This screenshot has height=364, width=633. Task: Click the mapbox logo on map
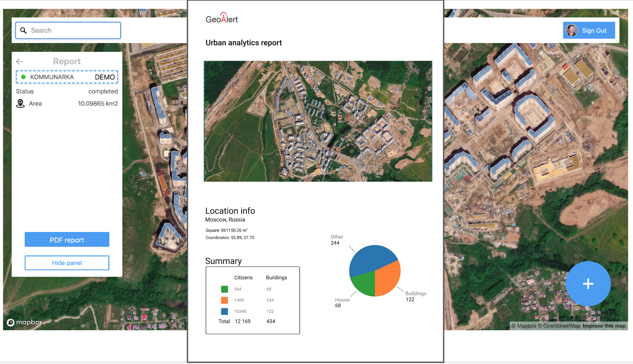[25, 322]
